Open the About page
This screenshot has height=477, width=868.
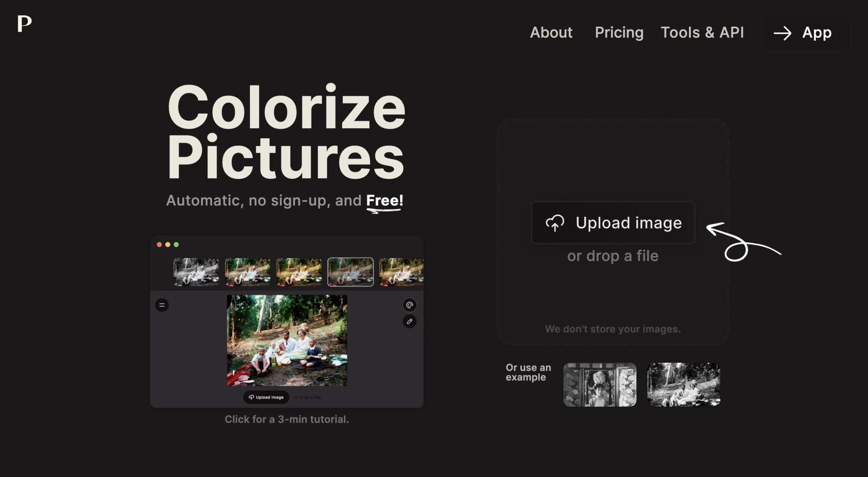[x=551, y=33]
